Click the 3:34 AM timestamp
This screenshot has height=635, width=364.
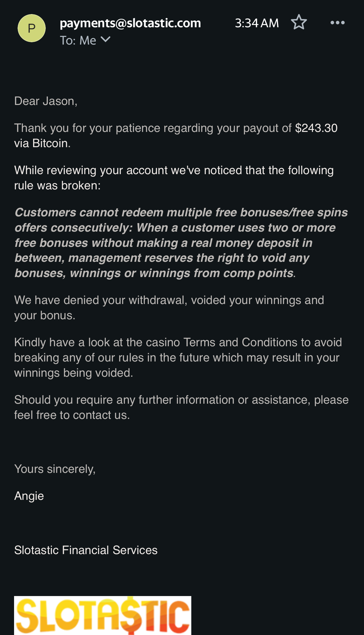[257, 23]
